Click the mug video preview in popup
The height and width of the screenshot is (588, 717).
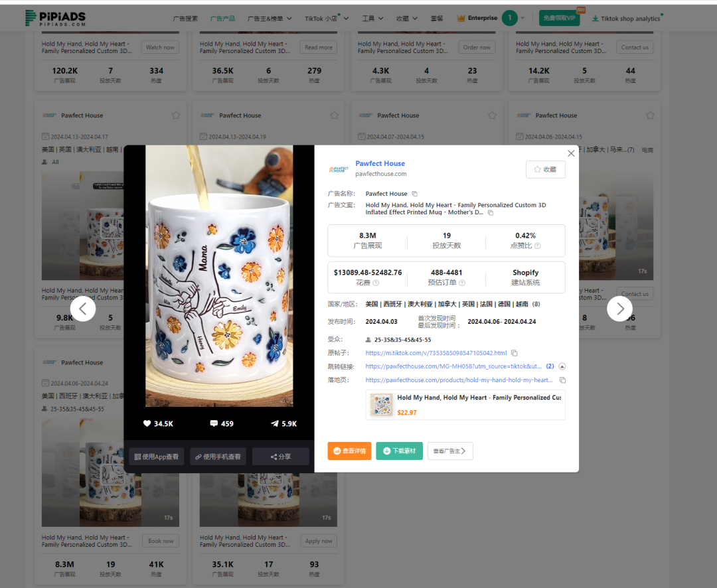(219, 275)
